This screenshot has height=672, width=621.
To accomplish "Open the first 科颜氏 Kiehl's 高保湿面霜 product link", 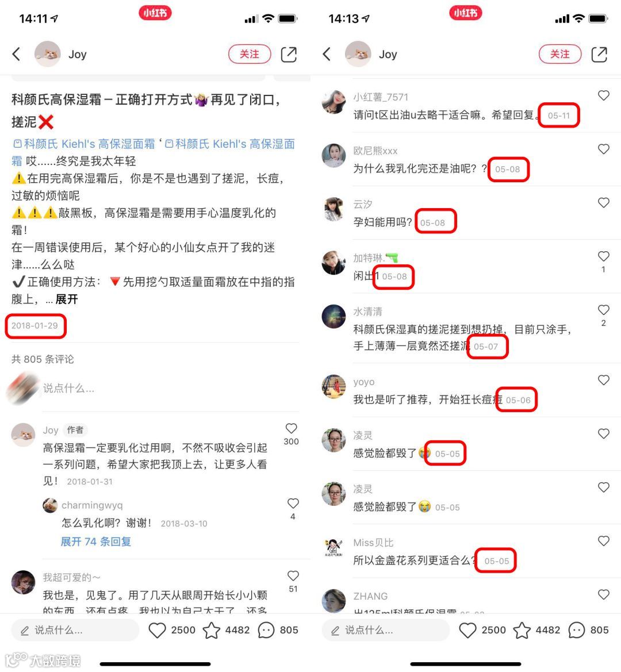I will click(83, 144).
